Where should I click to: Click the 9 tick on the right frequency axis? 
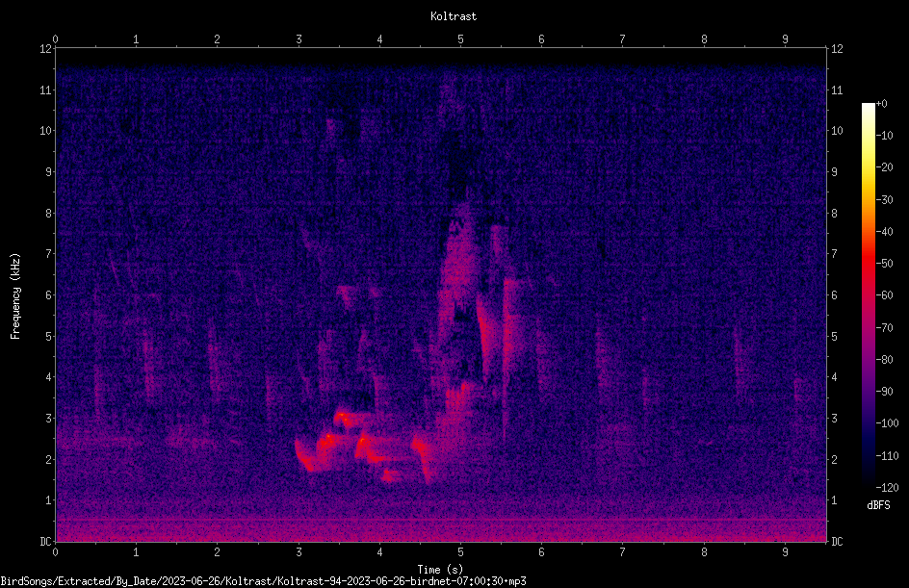coord(834,172)
